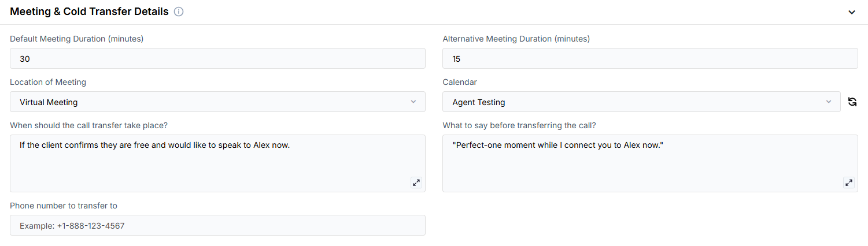Collapse the Meeting & Cold Transfer Details section
The image size is (868, 246).
852,12
